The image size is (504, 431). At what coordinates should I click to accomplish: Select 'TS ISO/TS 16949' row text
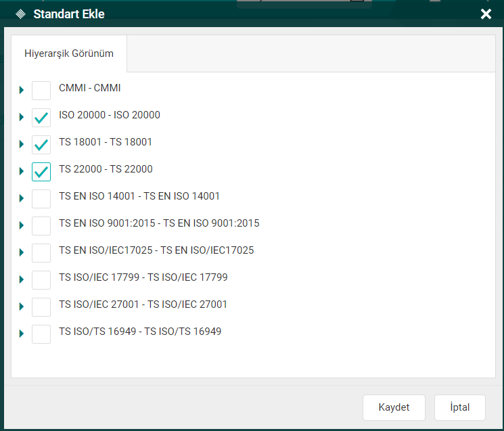140,331
